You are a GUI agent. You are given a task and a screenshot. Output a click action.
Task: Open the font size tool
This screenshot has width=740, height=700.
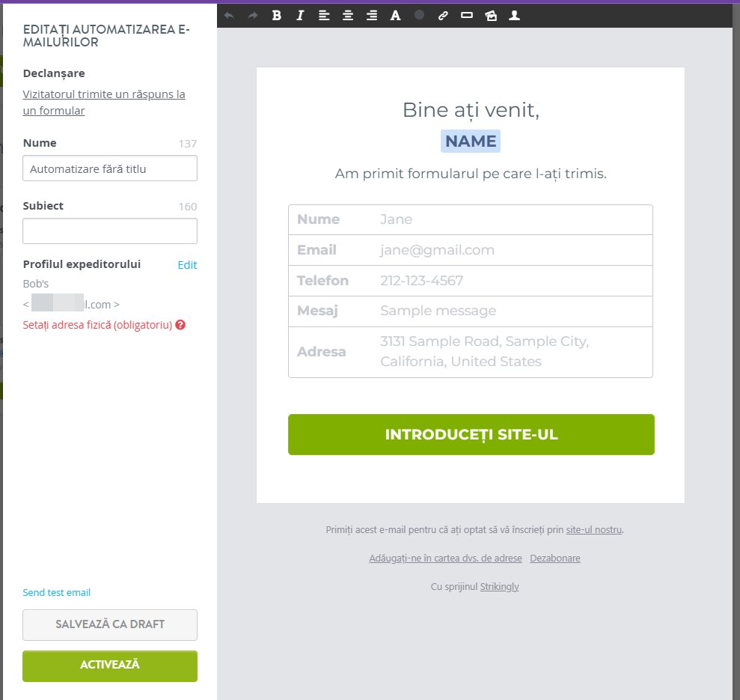tap(396, 16)
